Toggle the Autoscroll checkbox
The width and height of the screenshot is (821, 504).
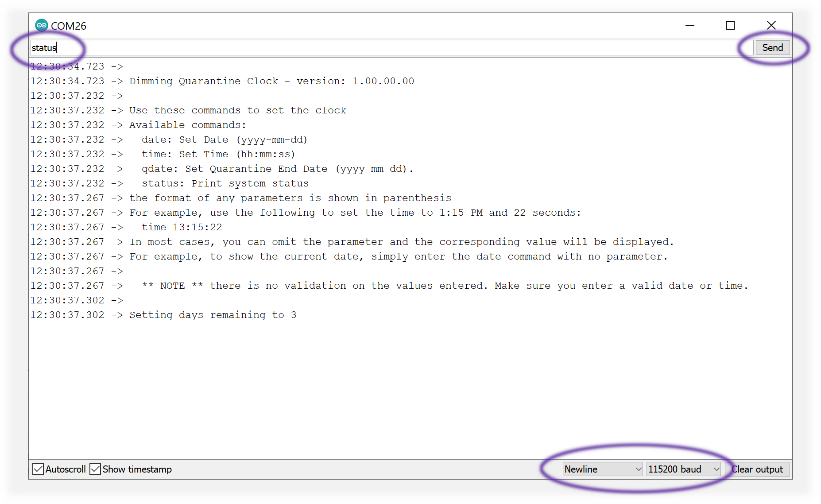point(39,469)
